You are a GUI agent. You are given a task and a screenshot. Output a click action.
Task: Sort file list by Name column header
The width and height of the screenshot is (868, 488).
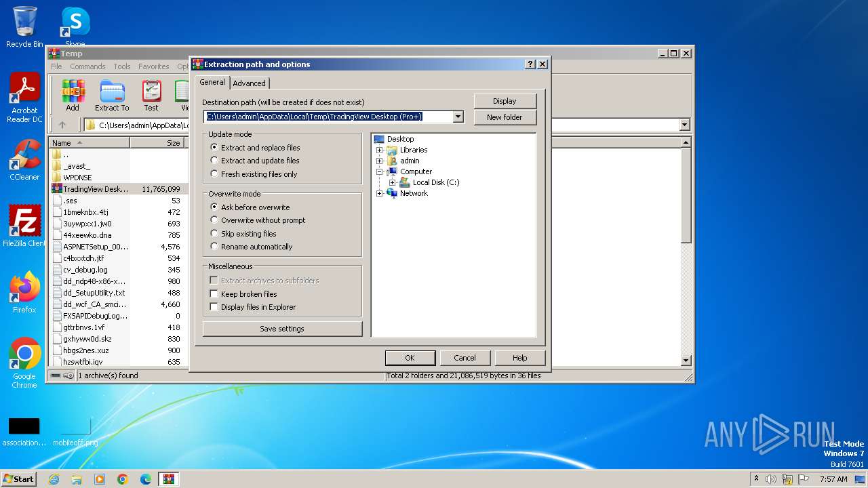point(90,143)
